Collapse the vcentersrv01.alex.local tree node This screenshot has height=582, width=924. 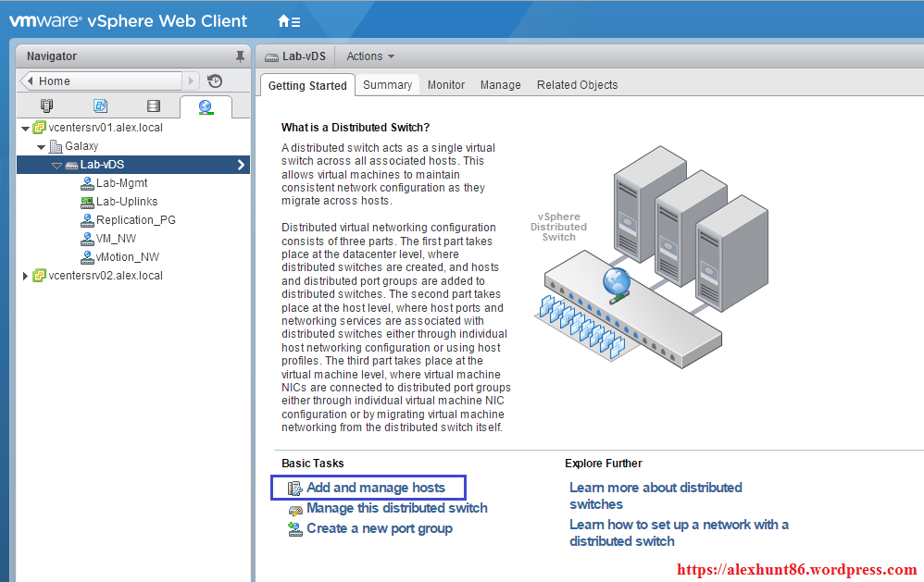(x=25, y=128)
